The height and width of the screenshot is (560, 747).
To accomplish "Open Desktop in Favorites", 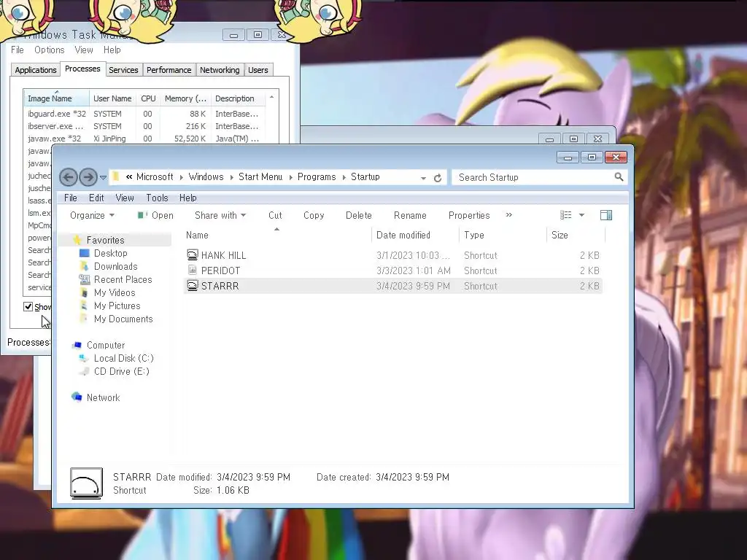I will coord(110,253).
